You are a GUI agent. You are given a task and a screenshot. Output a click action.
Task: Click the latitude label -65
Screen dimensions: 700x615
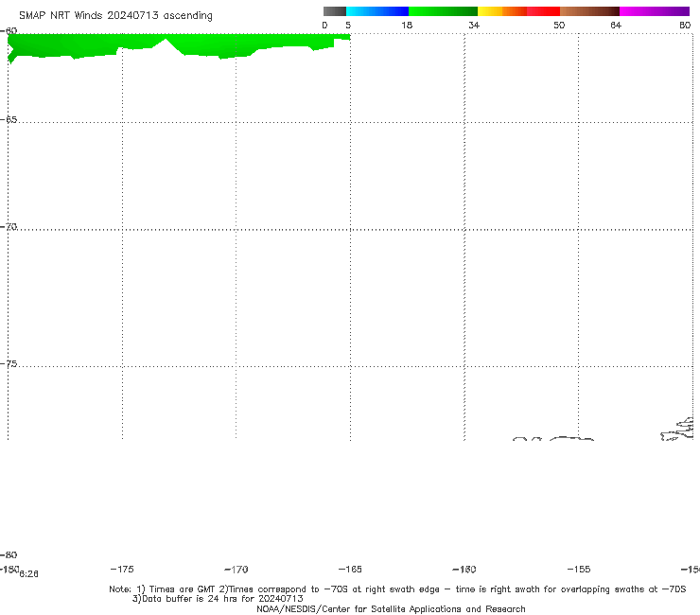pyautogui.click(x=9, y=119)
